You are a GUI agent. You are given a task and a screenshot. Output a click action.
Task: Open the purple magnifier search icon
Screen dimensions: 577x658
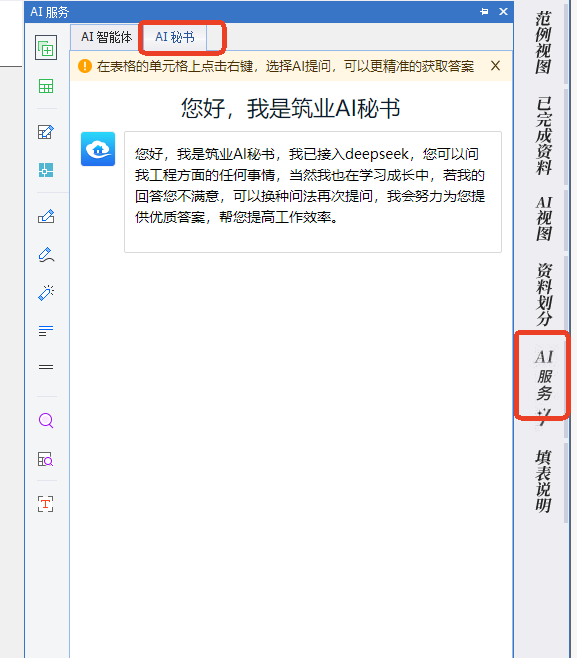46,420
